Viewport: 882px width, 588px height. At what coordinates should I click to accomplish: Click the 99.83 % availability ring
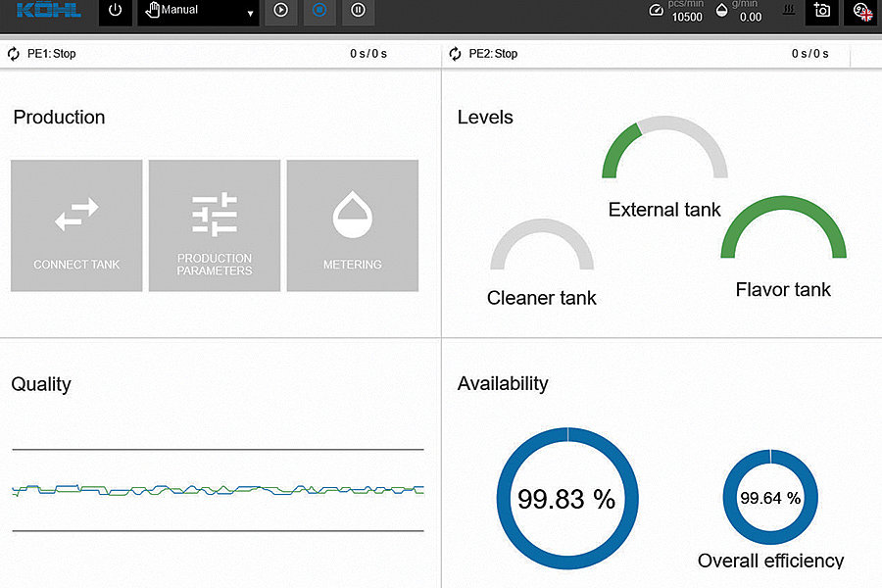(x=566, y=498)
